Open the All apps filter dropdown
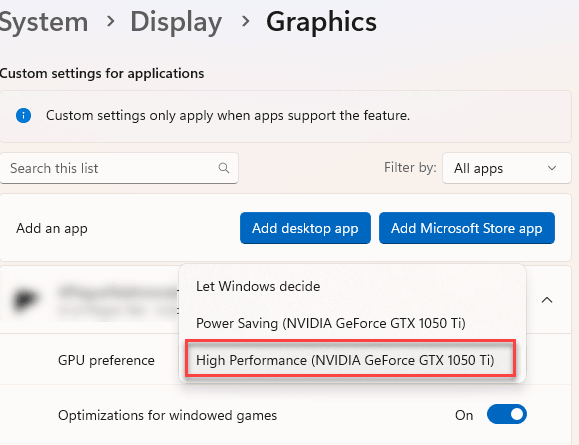Viewport: 579px width, 445px height. coord(507,168)
